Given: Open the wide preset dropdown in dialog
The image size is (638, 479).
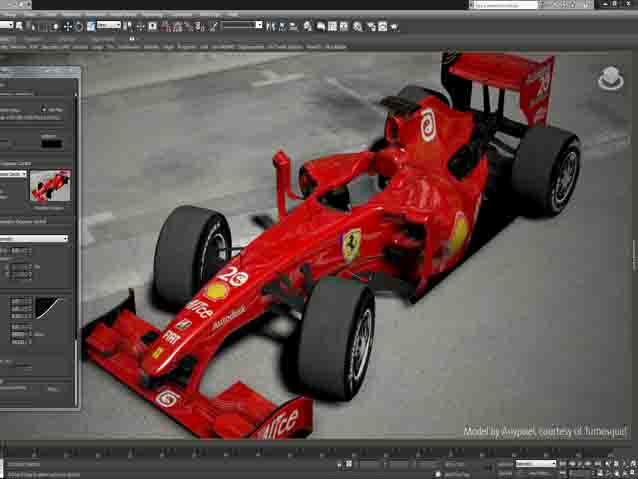Looking at the screenshot, I should tap(34, 238).
